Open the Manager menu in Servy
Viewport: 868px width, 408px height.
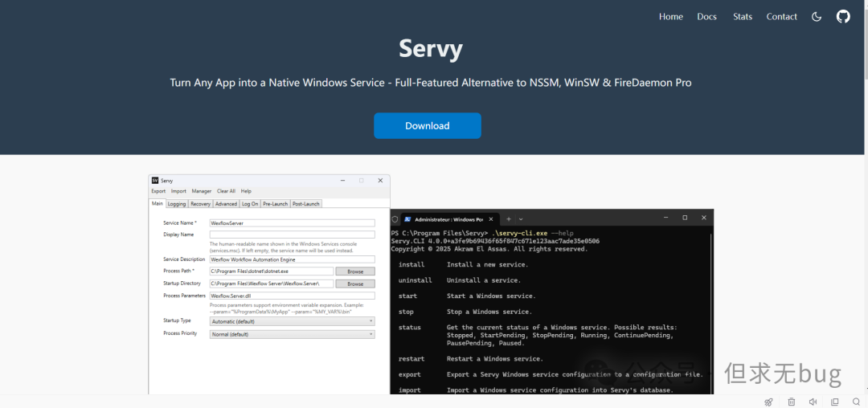coord(202,191)
